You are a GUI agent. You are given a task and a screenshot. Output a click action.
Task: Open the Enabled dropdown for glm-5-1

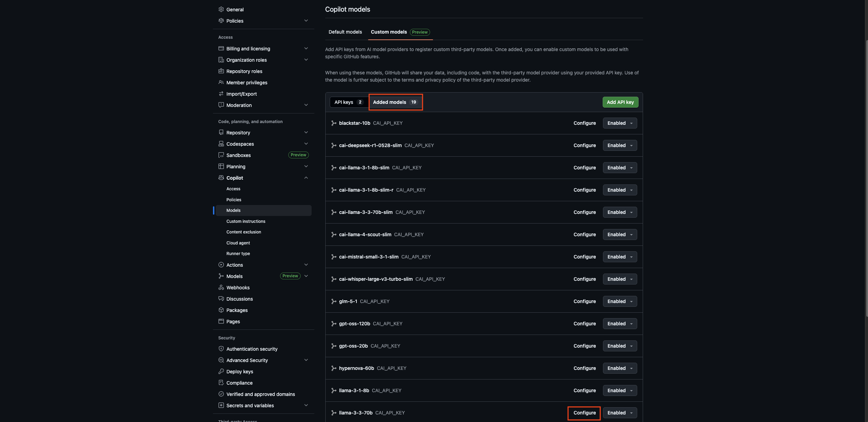tap(620, 301)
